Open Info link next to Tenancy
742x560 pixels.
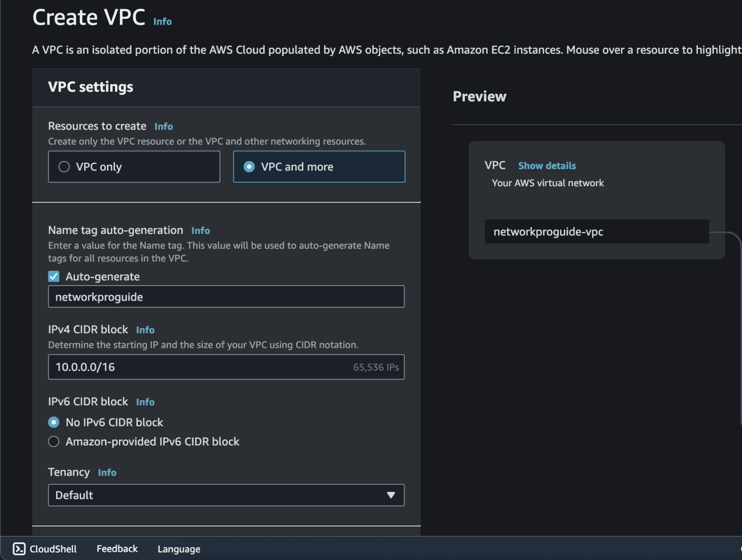(107, 473)
